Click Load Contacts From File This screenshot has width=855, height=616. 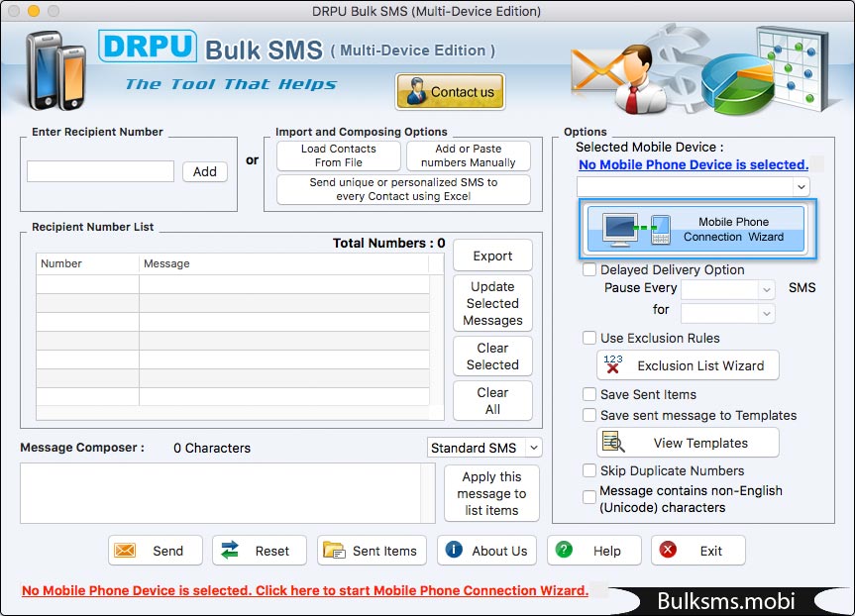click(339, 155)
